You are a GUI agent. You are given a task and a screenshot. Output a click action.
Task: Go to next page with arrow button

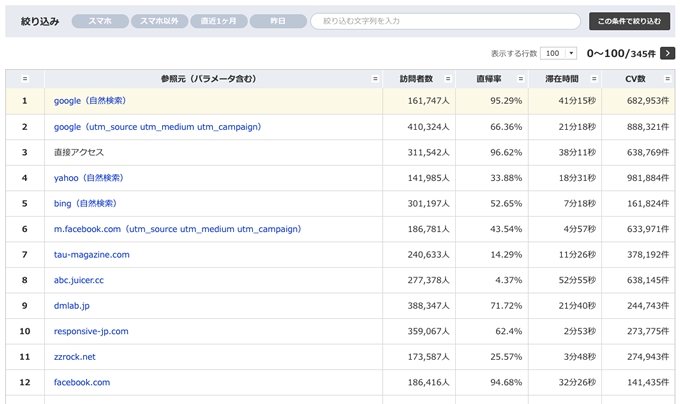(667, 53)
